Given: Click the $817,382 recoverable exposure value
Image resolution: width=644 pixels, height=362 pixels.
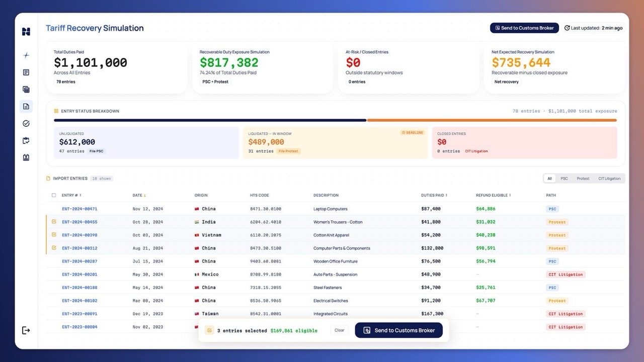Looking at the screenshot, I should pos(229,63).
